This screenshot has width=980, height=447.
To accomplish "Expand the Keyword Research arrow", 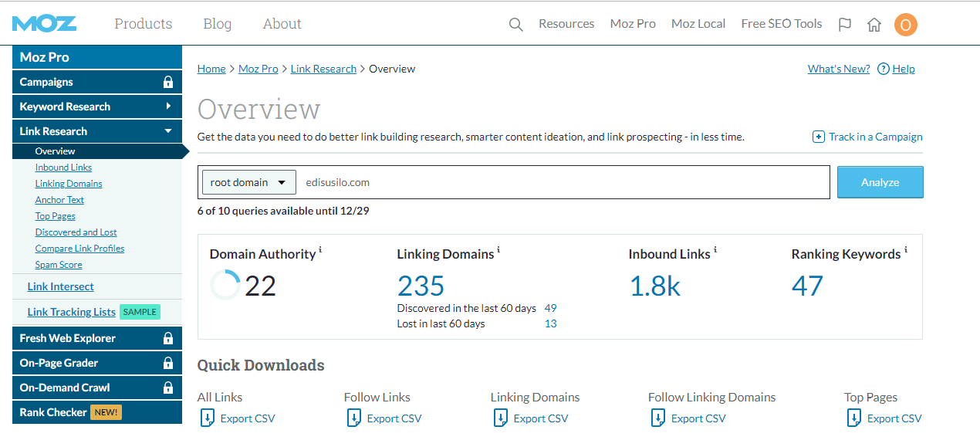I will pyautogui.click(x=168, y=107).
